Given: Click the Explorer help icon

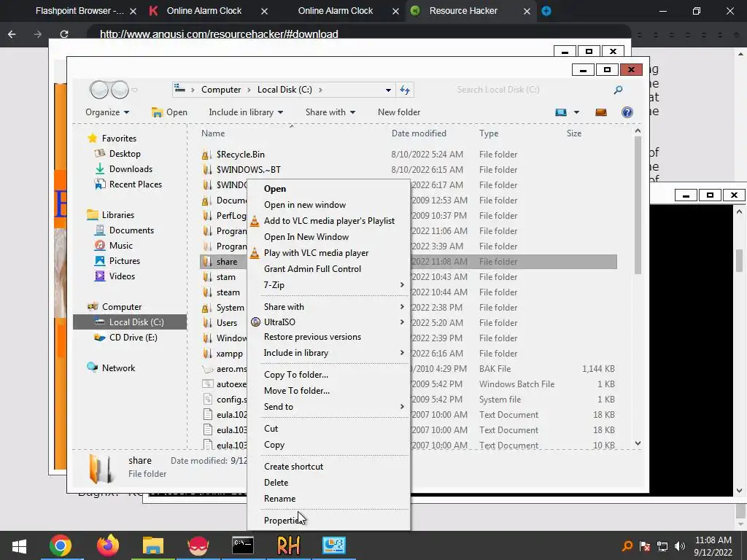Looking at the screenshot, I should tap(627, 112).
